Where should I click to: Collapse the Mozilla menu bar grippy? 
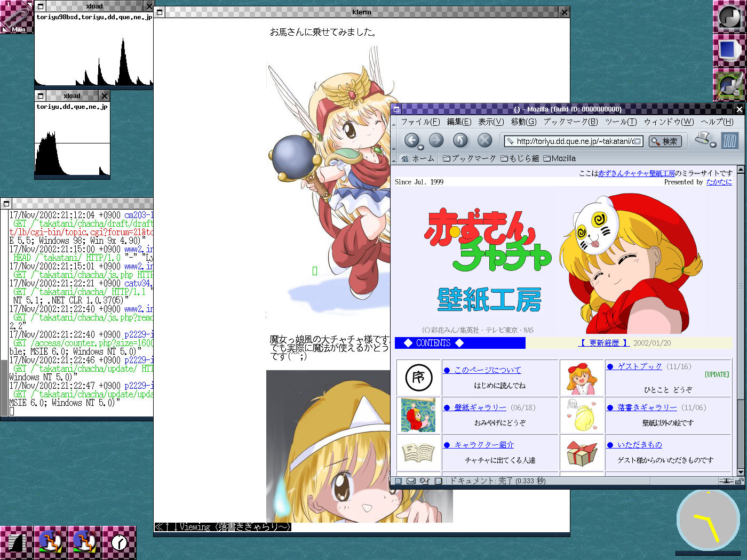tap(394, 122)
